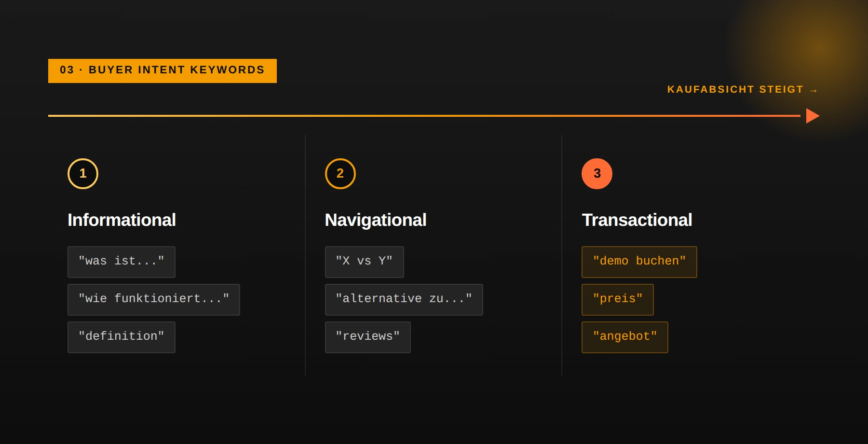The width and height of the screenshot is (868, 444).
Task: Click the "Navigational" heading
Action: (x=376, y=220)
